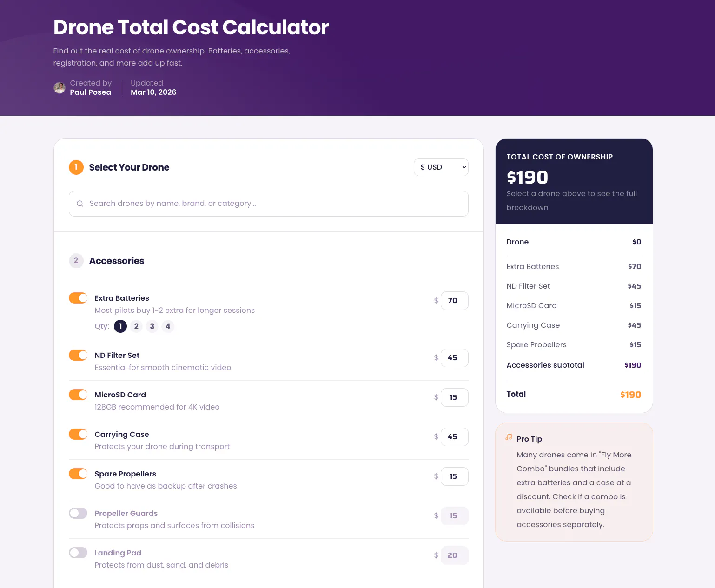Toggle off the Carrying Case switch
This screenshot has height=588, width=715.
coord(78,434)
